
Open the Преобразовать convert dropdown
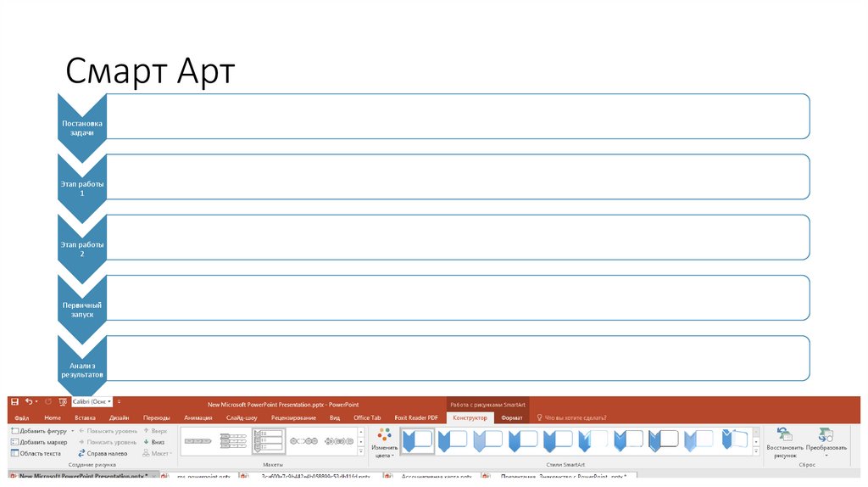tap(826, 443)
